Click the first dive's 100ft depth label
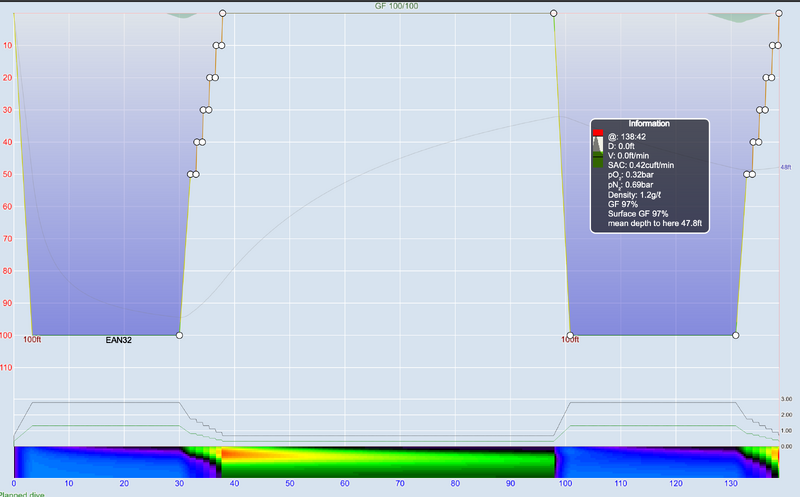Viewport: 800px width, 497px height. pos(32,339)
